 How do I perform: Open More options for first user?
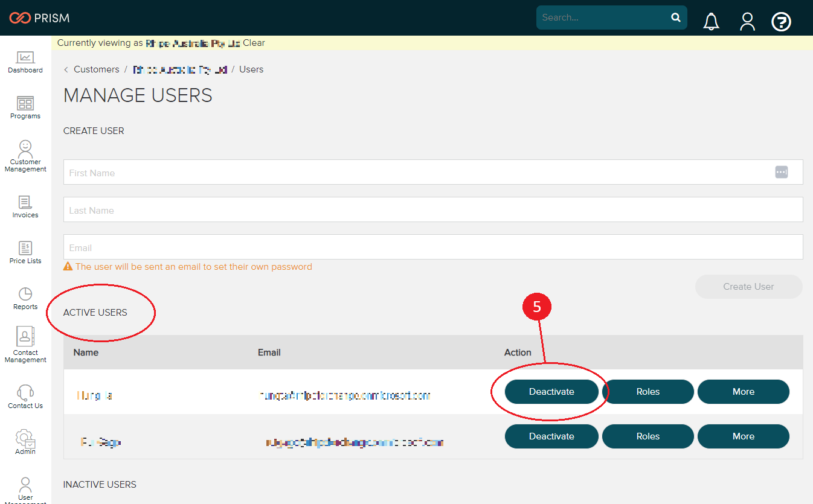coord(743,392)
